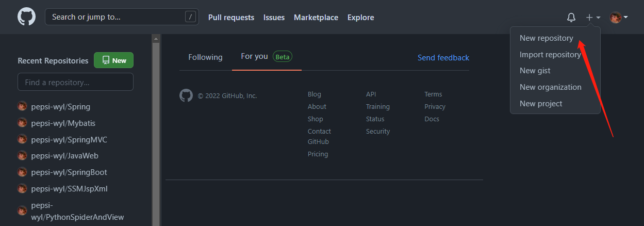Click the Recent Repositories heading
Image resolution: width=644 pixels, height=226 pixels.
tap(53, 61)
